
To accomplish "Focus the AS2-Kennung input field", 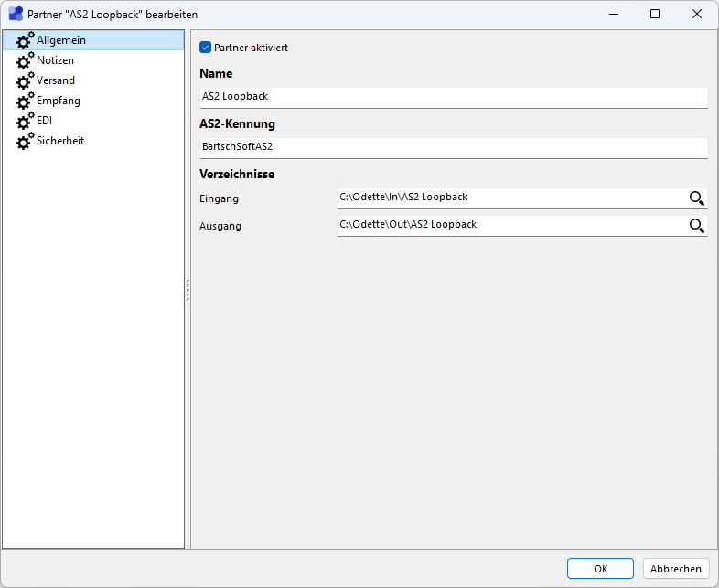I will coord(453,146).
